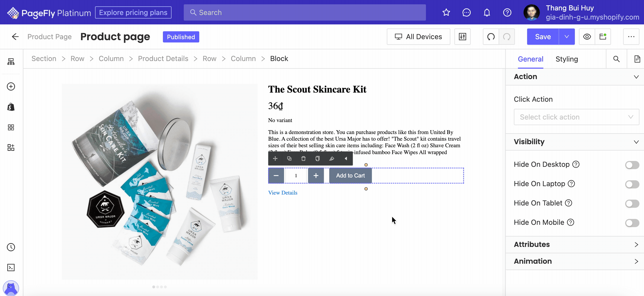Select first Row in the breadcrumb
Screen dimensions: 644x296
click(x=77, y=58)
